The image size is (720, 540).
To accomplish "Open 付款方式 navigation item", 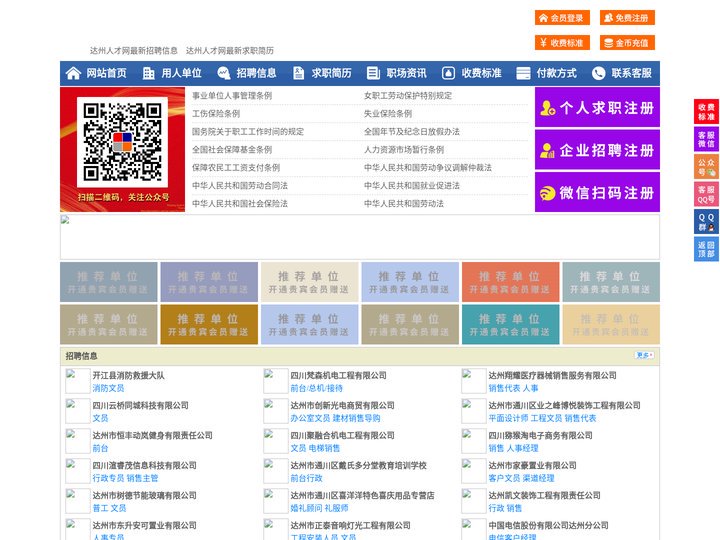I will (557, 73).
